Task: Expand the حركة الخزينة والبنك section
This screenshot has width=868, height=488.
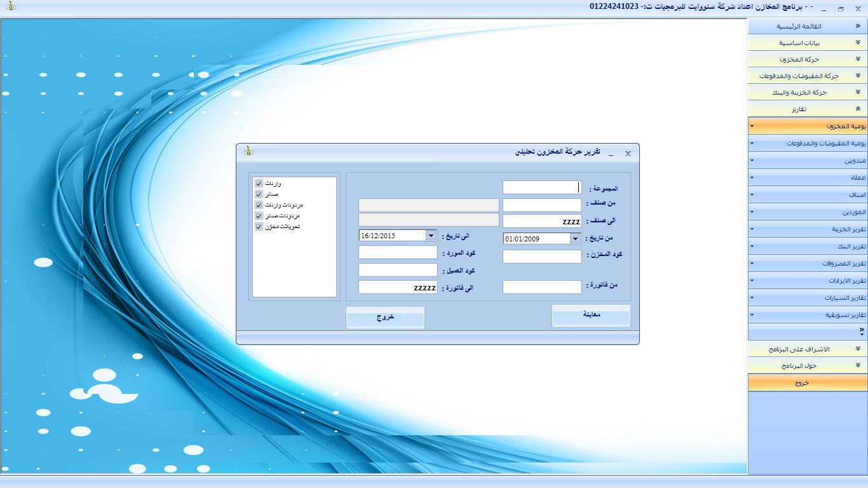Action: coord(808,93)
